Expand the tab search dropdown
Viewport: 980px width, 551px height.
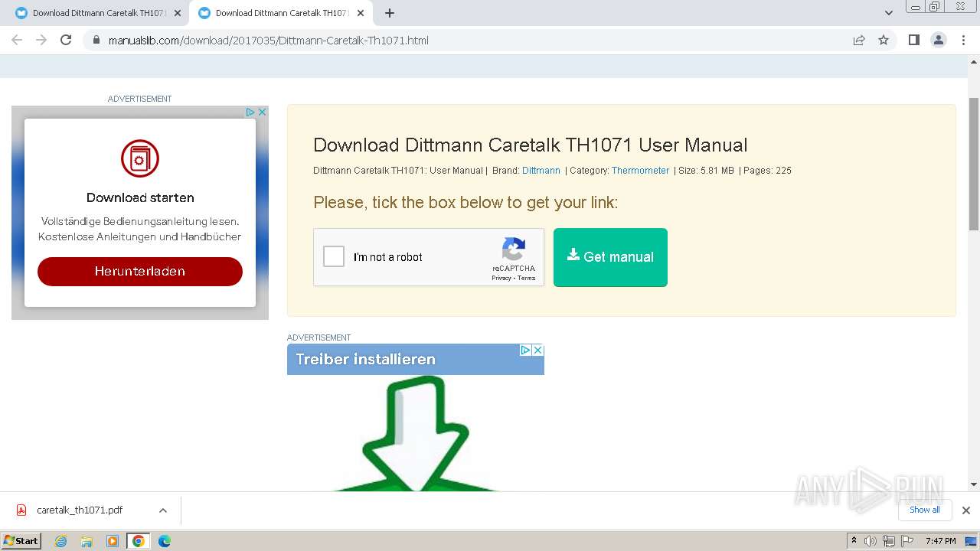click(x=888, y=13)
